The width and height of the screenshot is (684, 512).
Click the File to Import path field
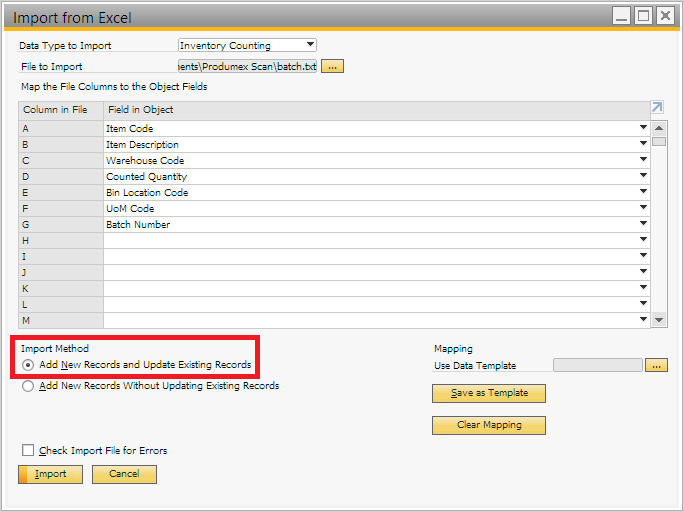(247, 66)
